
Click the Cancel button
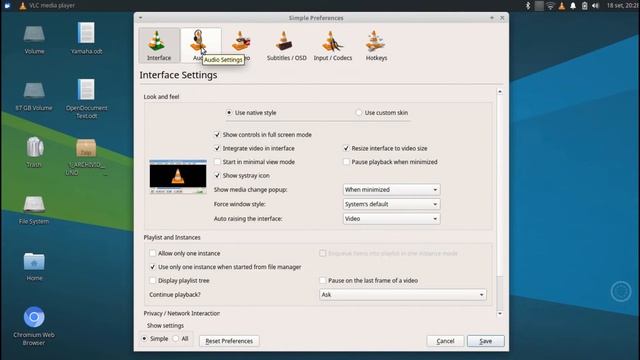(x=445, y=341)
